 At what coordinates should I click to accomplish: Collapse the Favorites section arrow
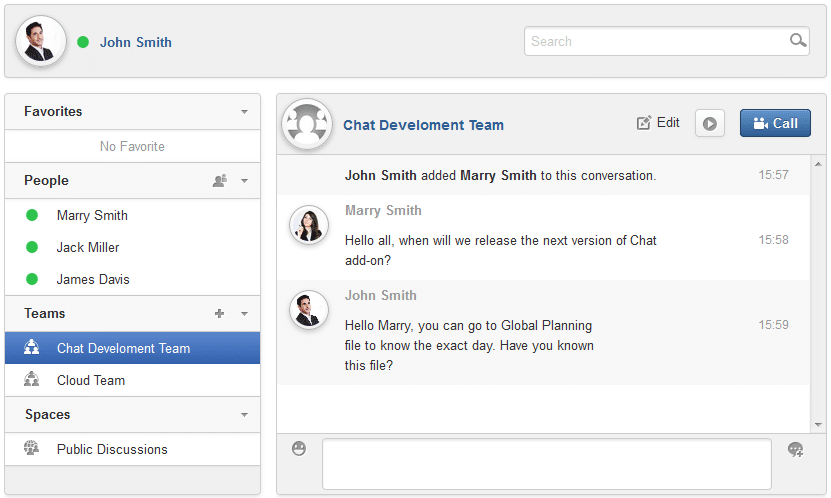pyautogui.click(x=244, y=112)
